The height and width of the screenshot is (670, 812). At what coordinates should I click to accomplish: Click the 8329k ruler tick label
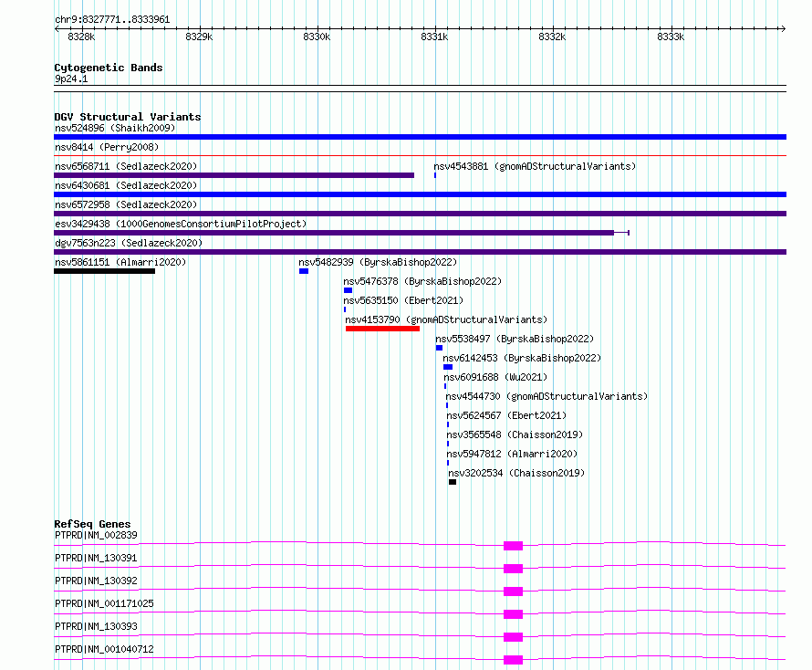[x=199, y=37]
